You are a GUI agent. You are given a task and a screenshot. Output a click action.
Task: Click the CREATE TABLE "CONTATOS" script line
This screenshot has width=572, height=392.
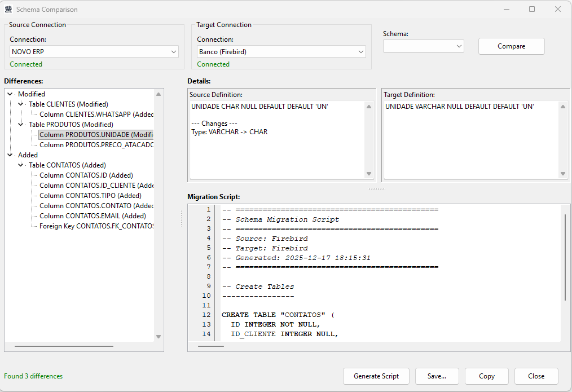[x=278, y=315]
